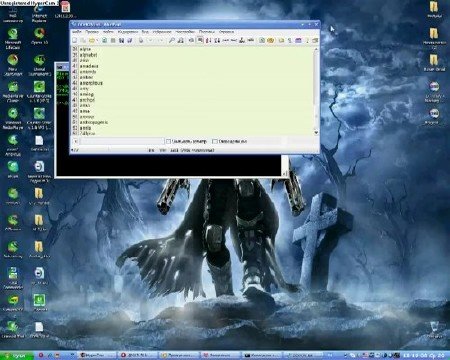Toggle the second checkbox in quick search bar
This screenshot has height=360, width=450.
215,141
